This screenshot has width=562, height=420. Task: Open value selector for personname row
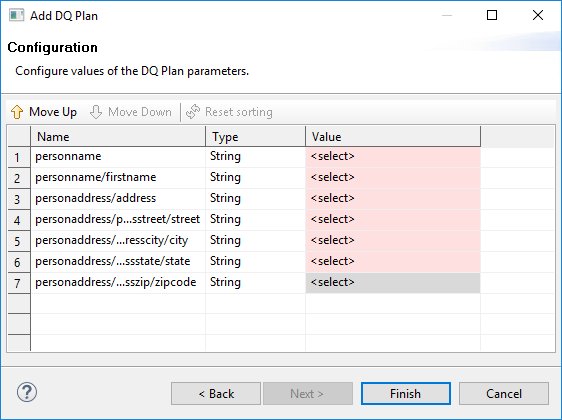(393, 157)
